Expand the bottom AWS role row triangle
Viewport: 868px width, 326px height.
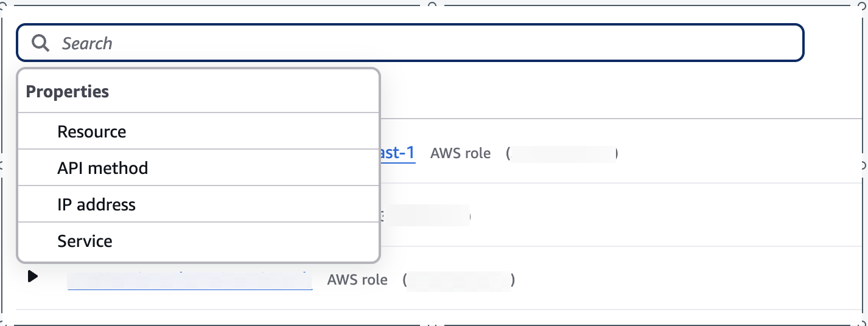[x=33, y=277]
